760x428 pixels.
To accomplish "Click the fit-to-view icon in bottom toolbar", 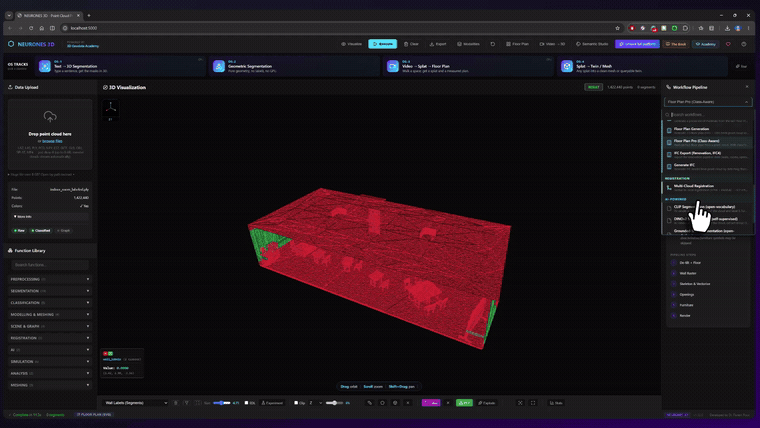I will click(x=520, y=403).
